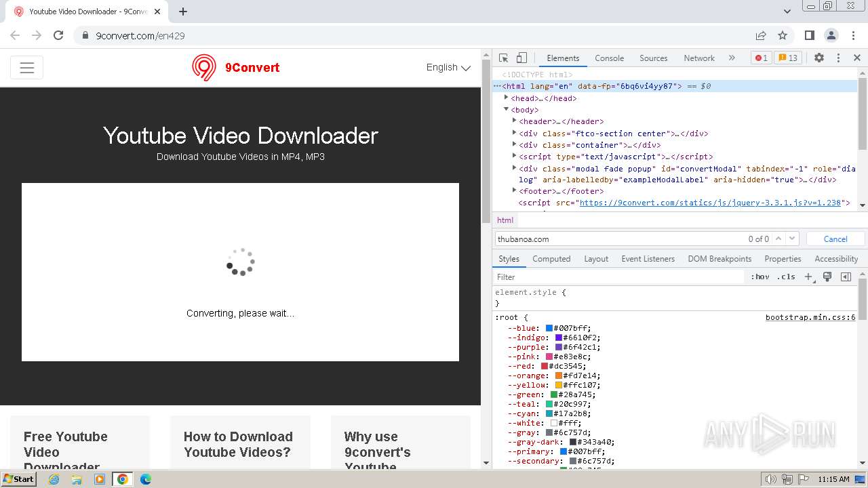Image resolution: width=868 pixels, height=488 pixels.
Task: Open the DOM Breakpoints tab
Action: (x=719, y=259)
